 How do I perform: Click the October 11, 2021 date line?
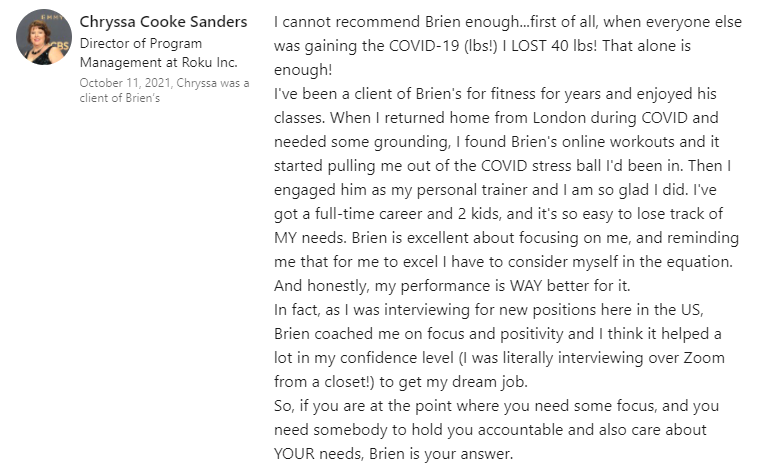pos(164,83)
